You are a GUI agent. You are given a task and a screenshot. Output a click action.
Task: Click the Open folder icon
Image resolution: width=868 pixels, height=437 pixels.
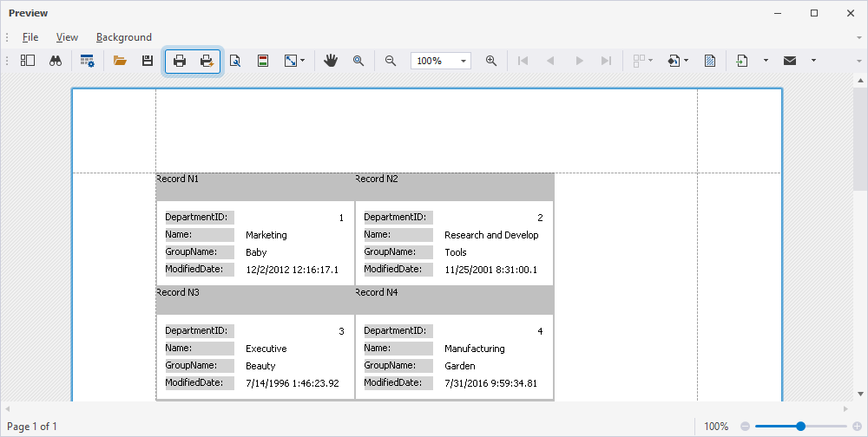(120, 61)
